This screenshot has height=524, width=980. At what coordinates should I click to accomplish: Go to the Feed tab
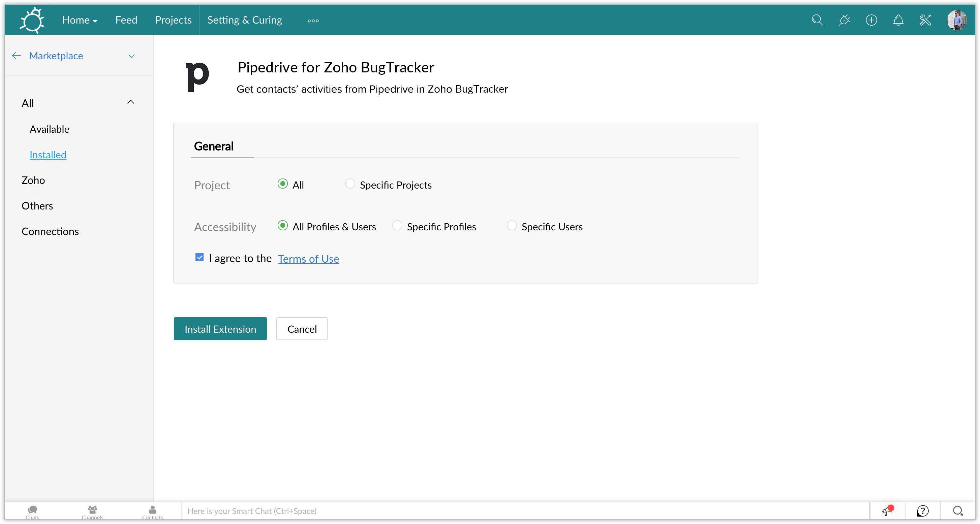[x=126, y=20]
